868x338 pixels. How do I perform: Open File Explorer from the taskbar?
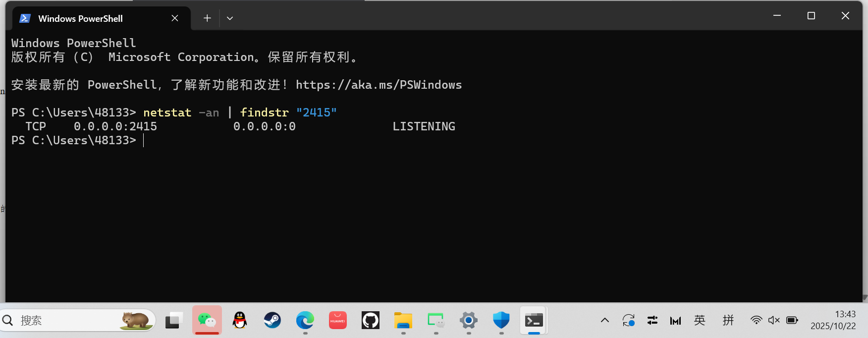click(403, 321)
